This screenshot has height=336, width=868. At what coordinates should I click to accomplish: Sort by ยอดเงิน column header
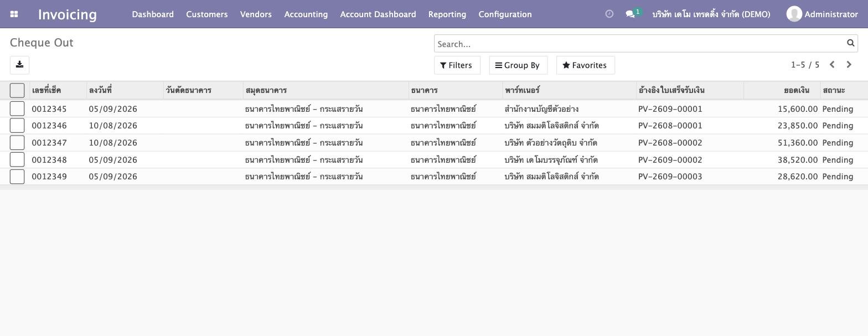782,90
